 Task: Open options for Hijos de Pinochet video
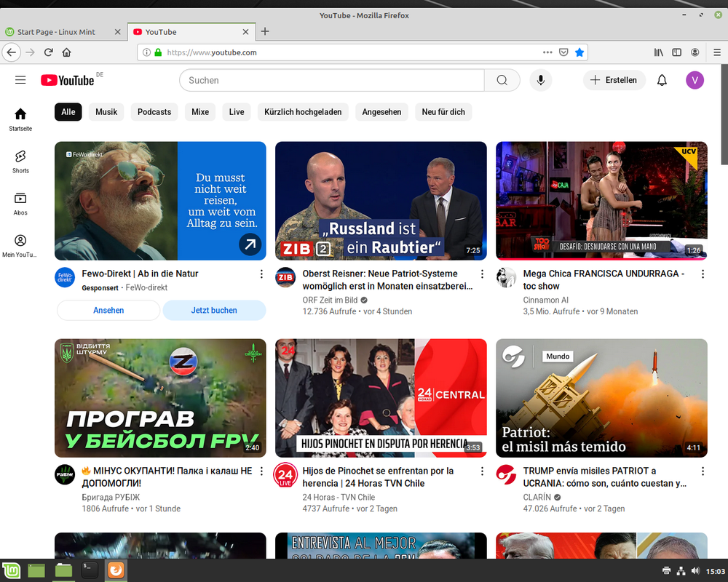coord(482,471)
